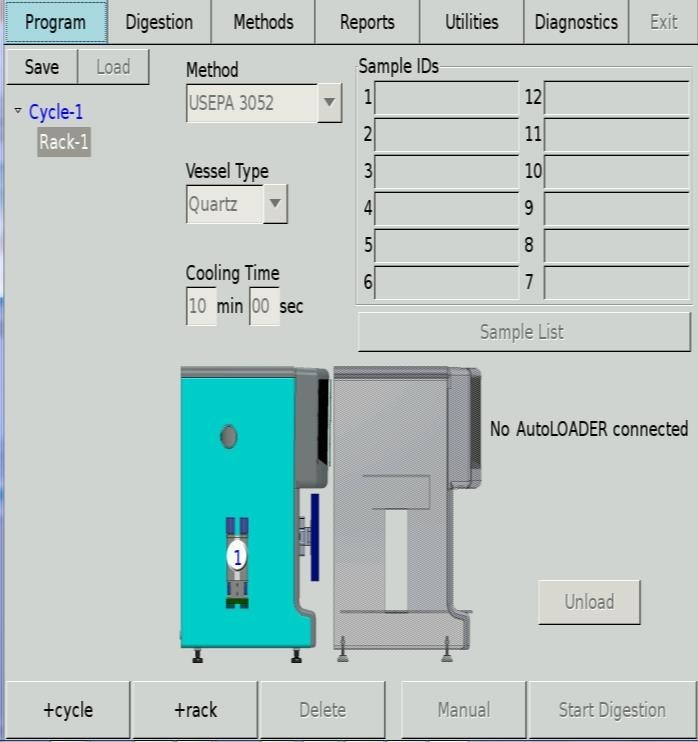
Task: Go to the Reports tab
Action: (367, 22)
